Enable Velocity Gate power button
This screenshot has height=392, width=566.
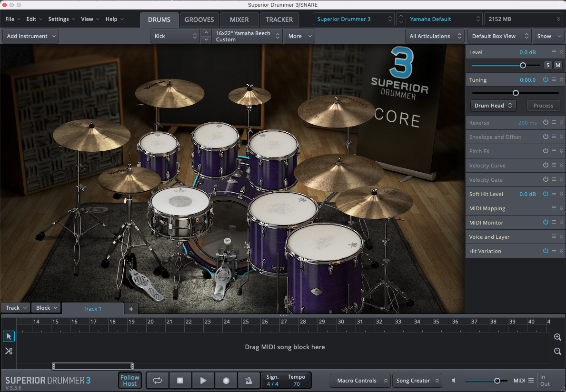[x=546, y=179]
